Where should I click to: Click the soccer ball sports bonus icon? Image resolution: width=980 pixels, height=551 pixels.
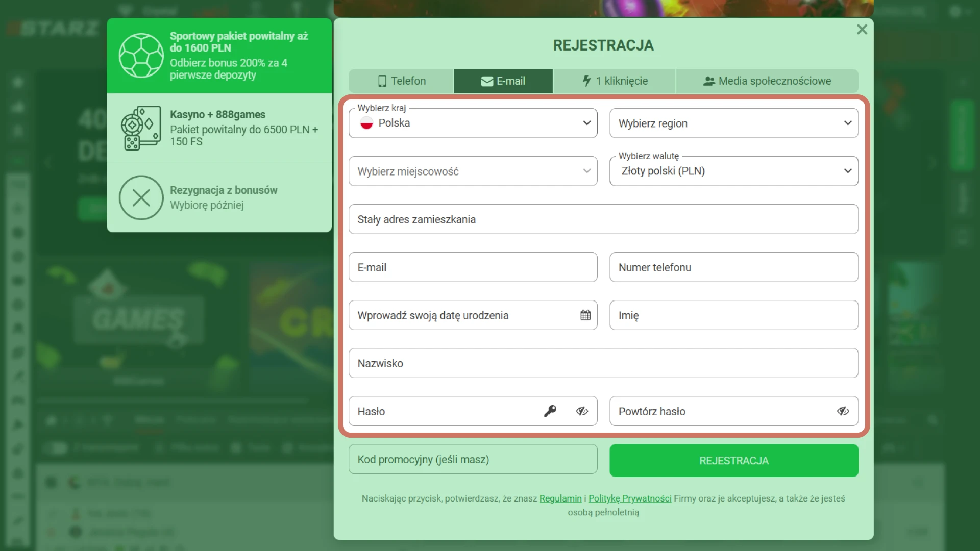(141, 56)
